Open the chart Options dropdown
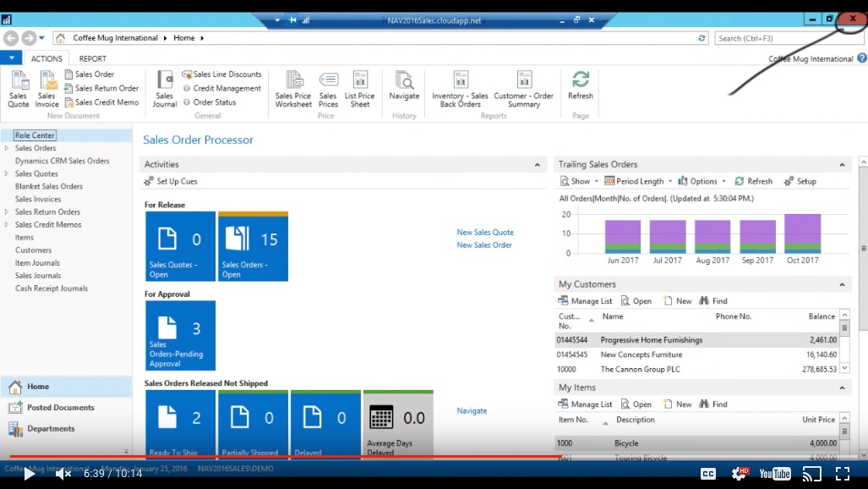Screen dimensions: 868x489 [x=701, y=181]
